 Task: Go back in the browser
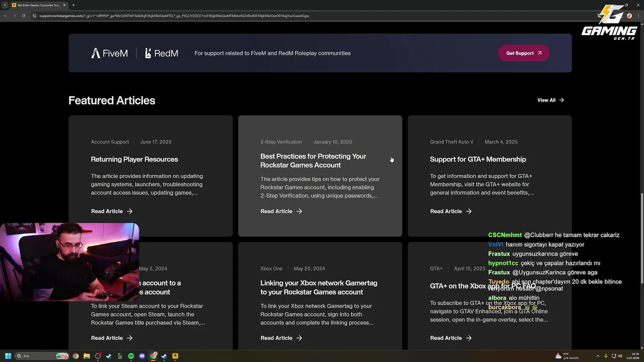click(x=6, y=16)
